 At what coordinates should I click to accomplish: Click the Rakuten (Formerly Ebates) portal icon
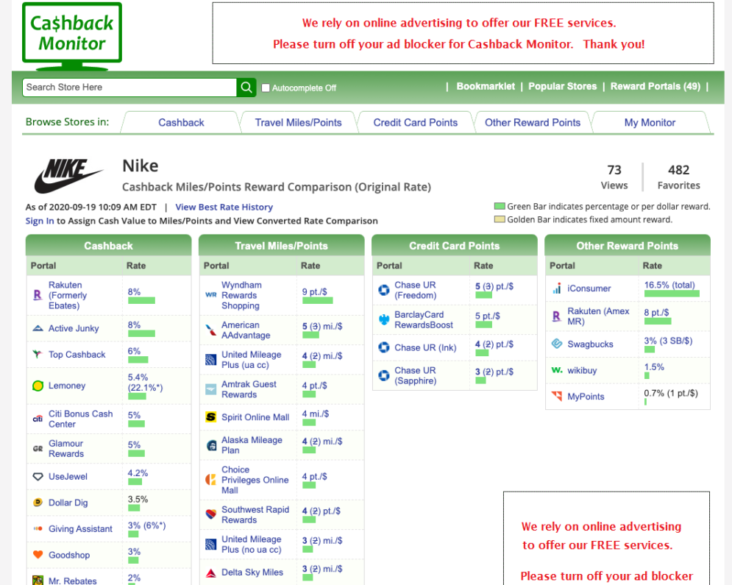(38, 295)
